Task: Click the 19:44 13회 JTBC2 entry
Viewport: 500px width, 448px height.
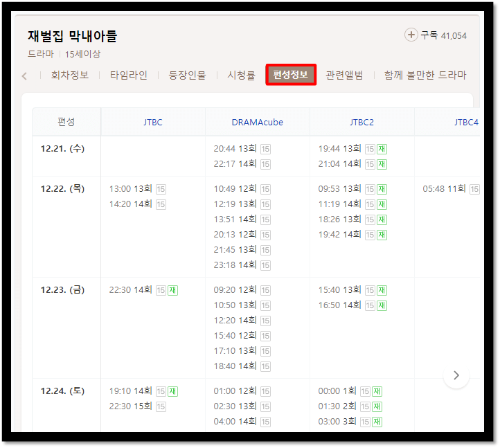Action: 352,149
